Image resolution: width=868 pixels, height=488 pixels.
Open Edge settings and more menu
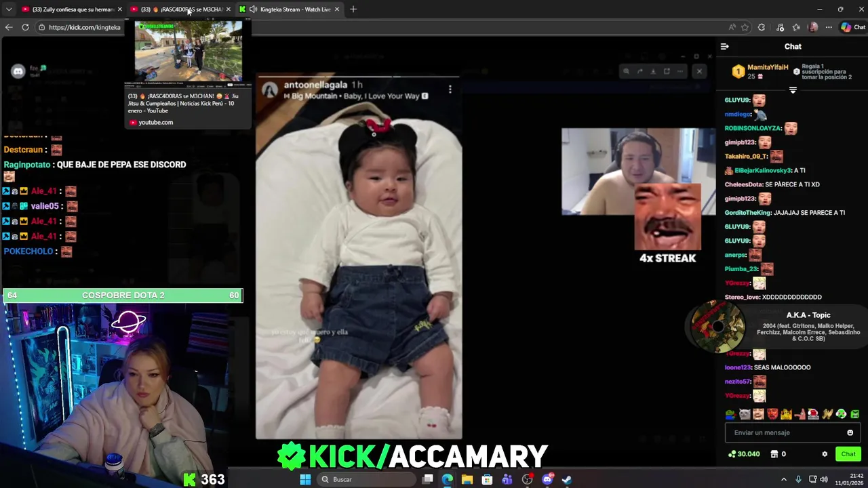[x=829, y=27]
